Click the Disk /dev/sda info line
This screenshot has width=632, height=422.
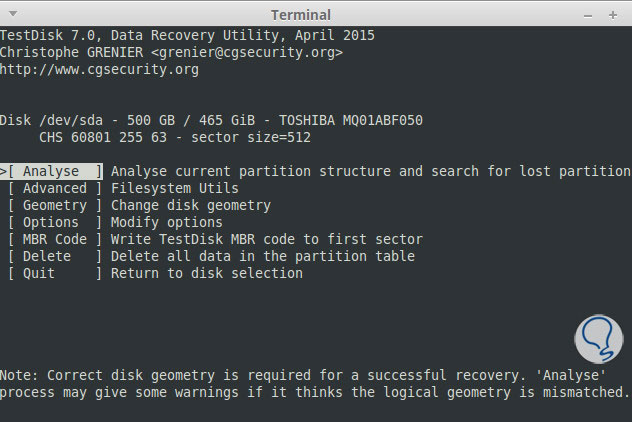point(211,120)
